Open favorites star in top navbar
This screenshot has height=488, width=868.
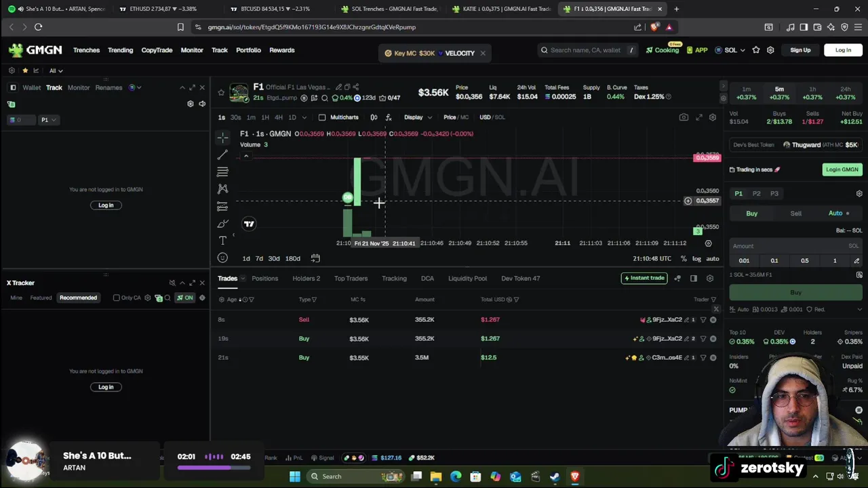click(x=756, y=50)
